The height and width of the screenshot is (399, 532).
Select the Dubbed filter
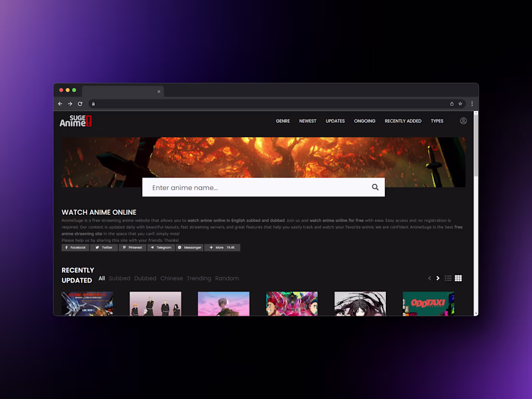(x=145, y=278)
